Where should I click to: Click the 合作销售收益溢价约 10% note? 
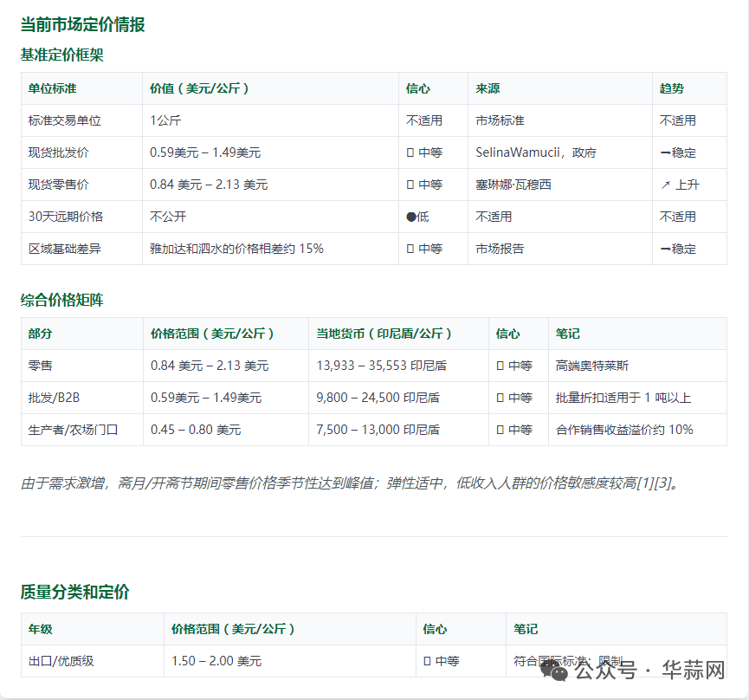(x=624, y=430)
